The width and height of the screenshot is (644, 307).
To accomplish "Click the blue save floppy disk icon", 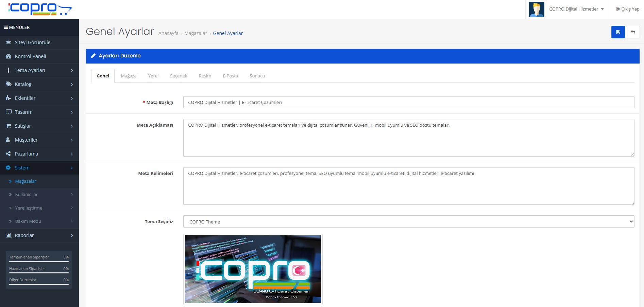I will pyautogui.click(x=618, y=32).
